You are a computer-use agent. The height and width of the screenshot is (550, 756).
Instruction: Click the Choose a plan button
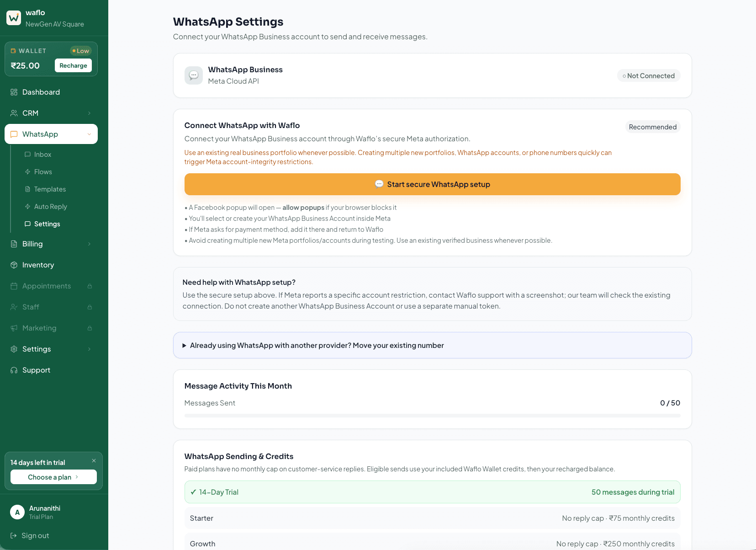click(x=53, y=477)
